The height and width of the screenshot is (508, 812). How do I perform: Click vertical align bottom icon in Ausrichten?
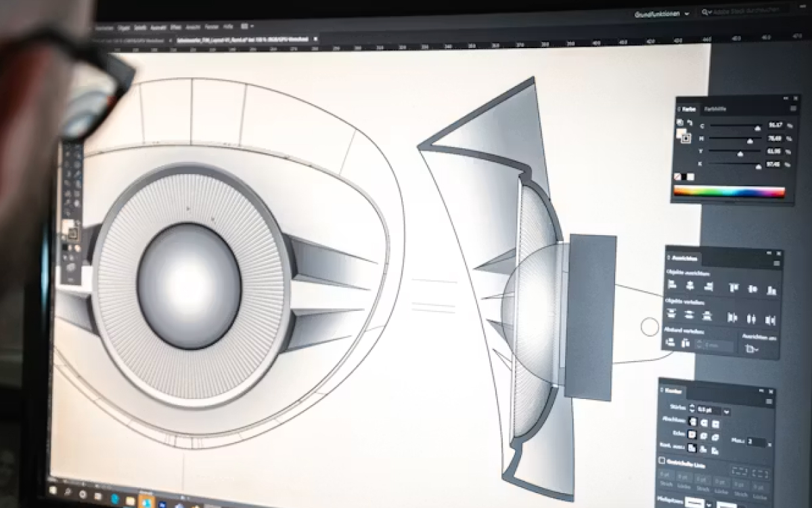coord(771,290)
